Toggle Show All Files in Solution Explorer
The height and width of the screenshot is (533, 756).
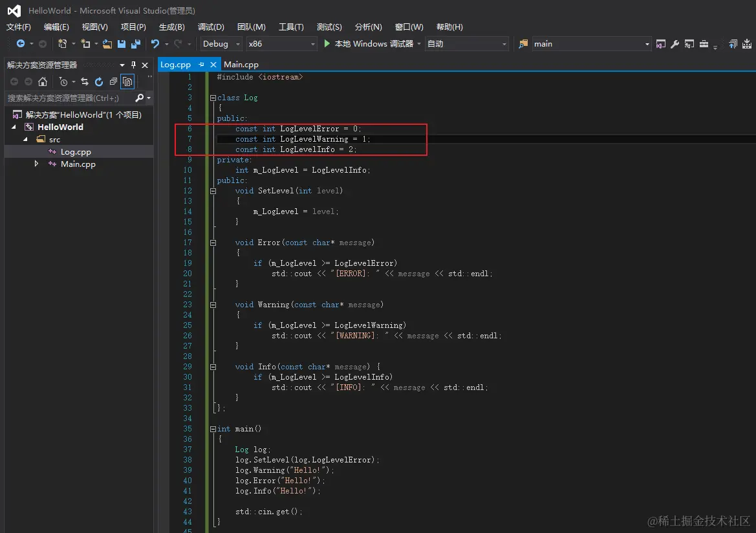tap(127, 82)
